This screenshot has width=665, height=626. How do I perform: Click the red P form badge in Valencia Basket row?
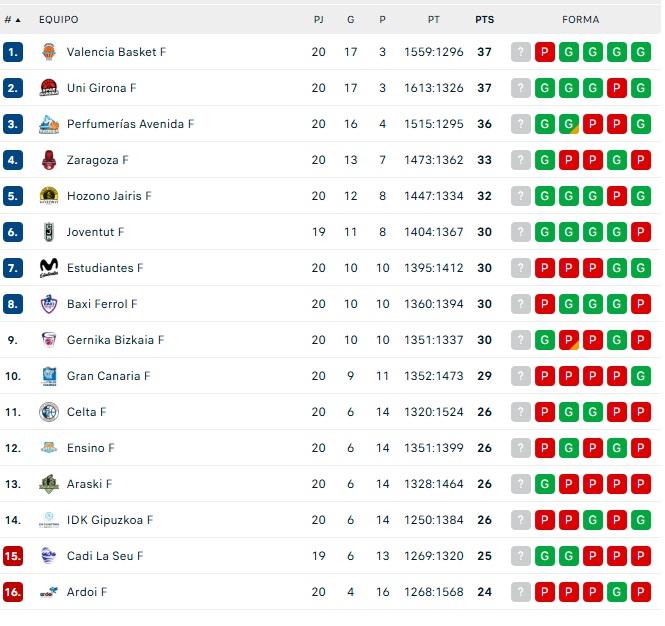[x=545, y=52]
